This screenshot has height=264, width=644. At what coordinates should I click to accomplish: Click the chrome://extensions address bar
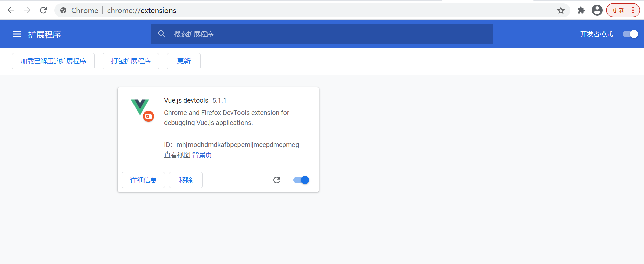pos(312,10)
